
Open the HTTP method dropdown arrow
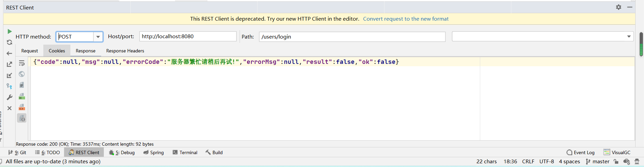[x=98, y=37]
